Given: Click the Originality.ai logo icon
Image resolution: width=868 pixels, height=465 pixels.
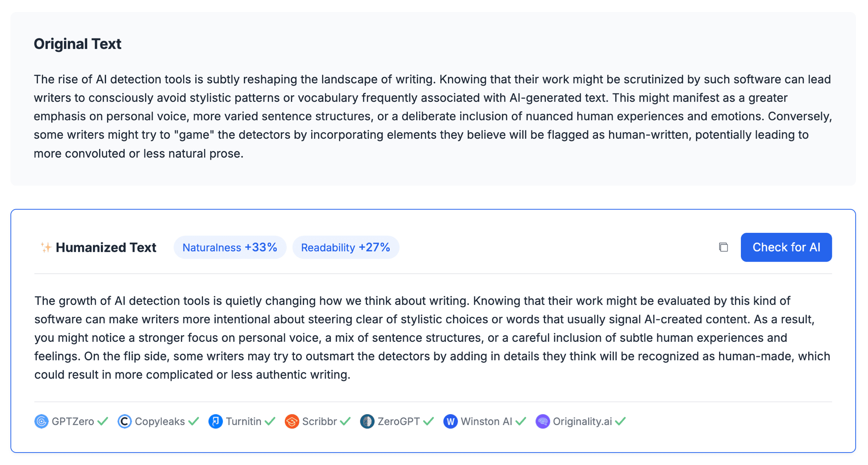Looking at the screenshot, I should 542,421.
